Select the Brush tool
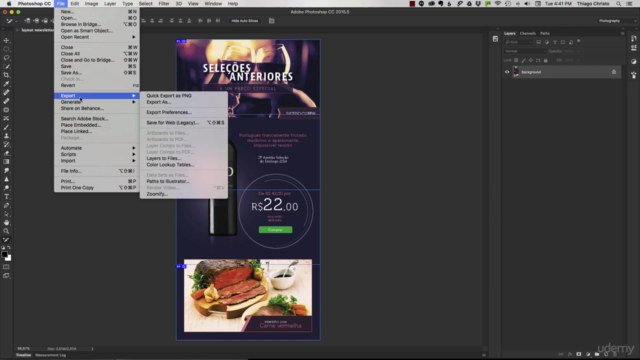The width and height of the screenshot is (640, 360). [x=6, y=127]
